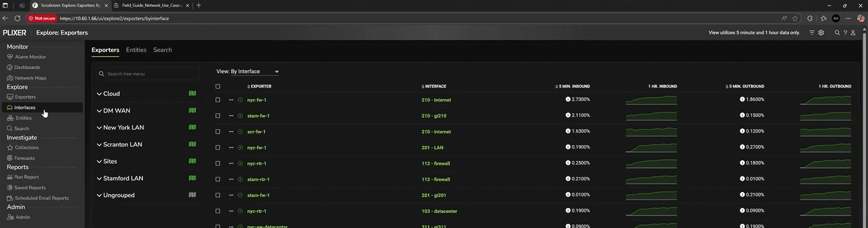Open the settings gear in top bar
This screenshot has width=868, height=228.
821,33
